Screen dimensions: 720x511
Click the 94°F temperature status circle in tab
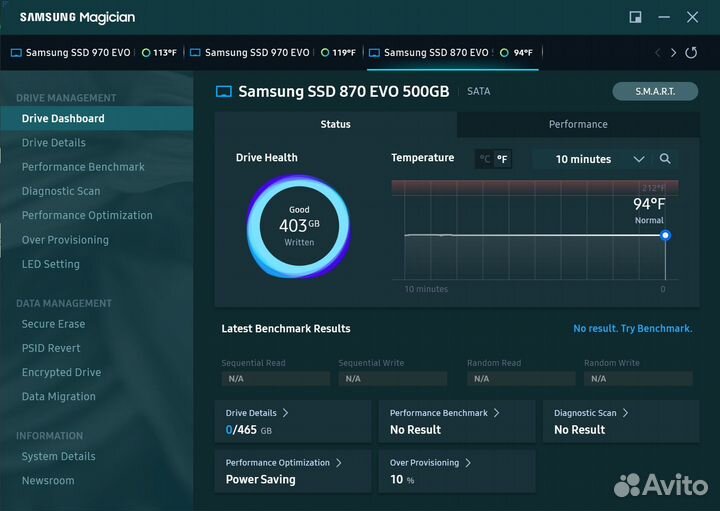504,53
